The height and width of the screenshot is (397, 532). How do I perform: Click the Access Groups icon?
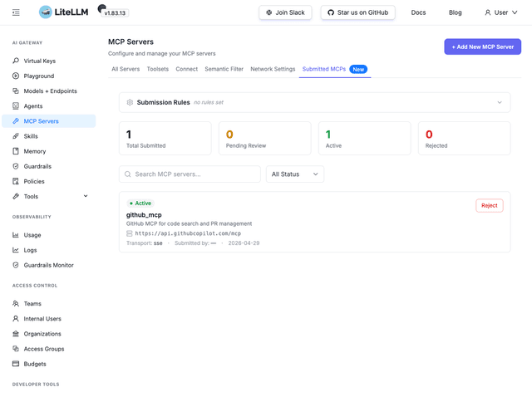point(16,349)
